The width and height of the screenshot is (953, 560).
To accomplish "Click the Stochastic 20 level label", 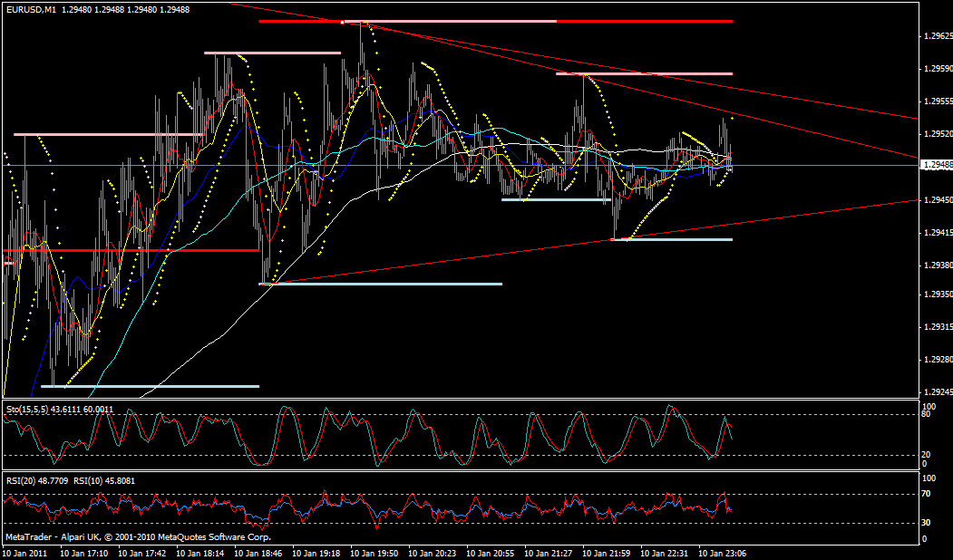I will click(927, 455).
